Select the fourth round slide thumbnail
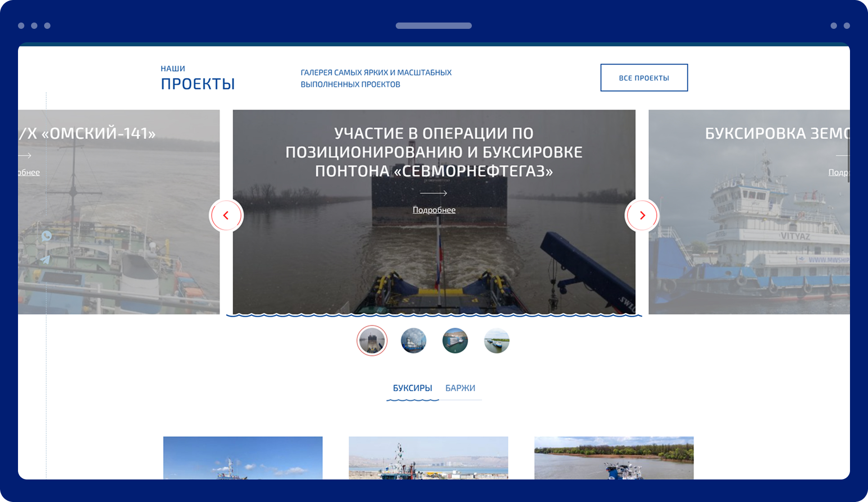Image resolution: width=868 pixels, height=502 pixels. tap(497, 341)
